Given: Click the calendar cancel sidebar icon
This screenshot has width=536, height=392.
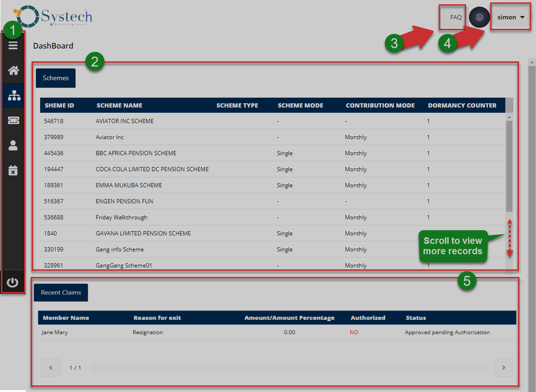Looking at the screenshot, I should (13, 170).
